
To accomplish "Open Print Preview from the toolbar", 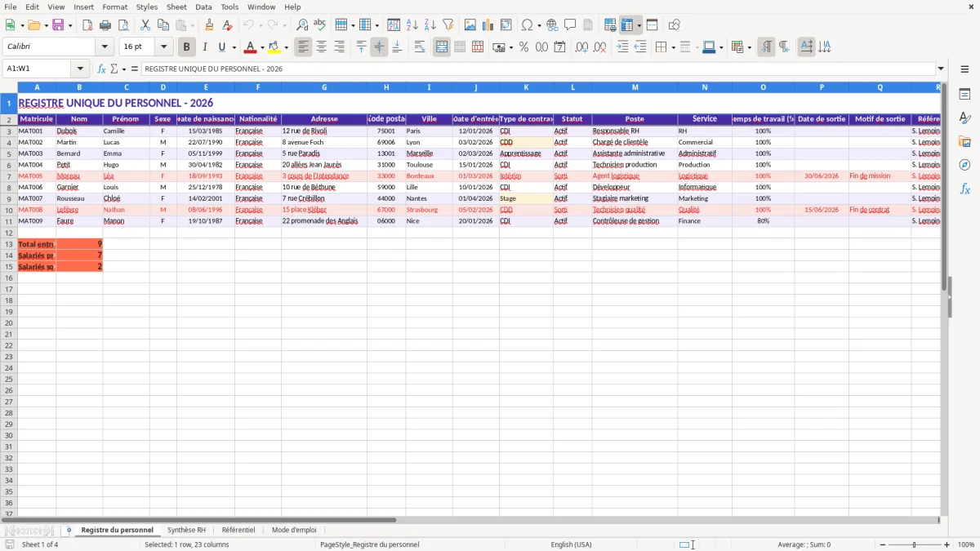I will point(122,25).
